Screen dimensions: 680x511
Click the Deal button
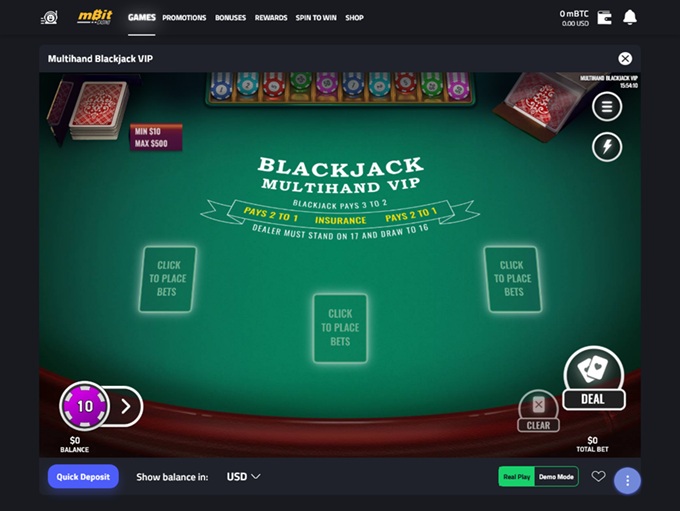(594, 378)
